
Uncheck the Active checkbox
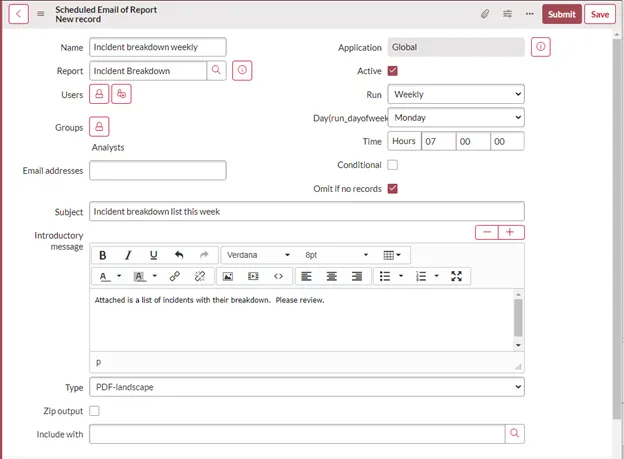[392, 71]
